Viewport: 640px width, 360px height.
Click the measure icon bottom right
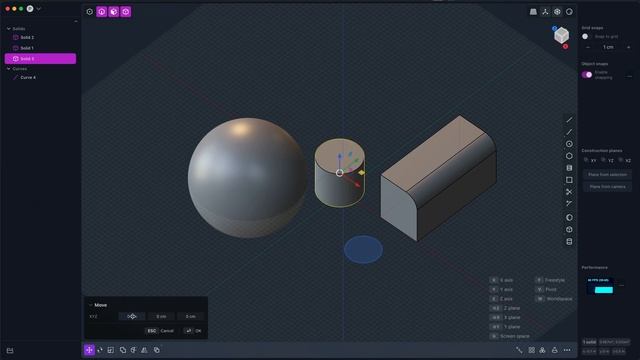(519, 350)
